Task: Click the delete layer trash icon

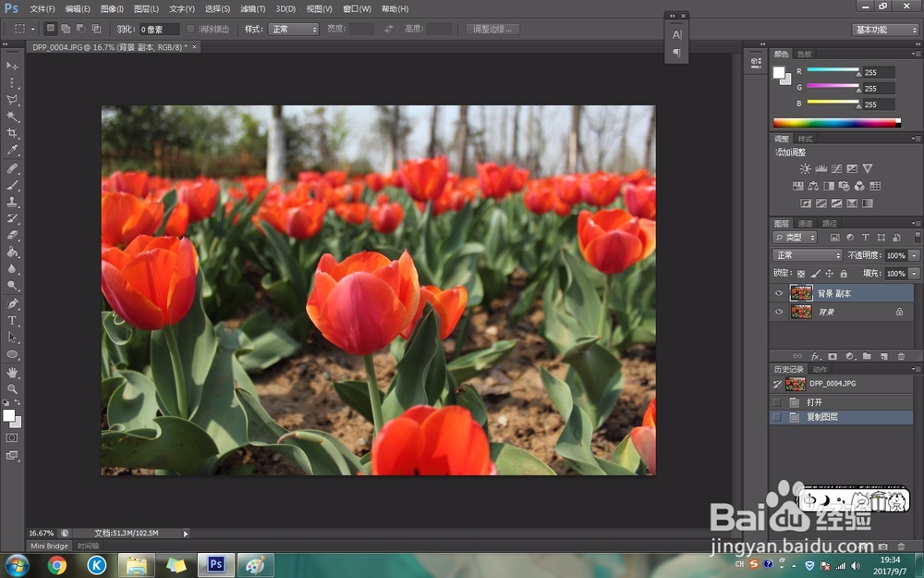Action: coord(901,356)
